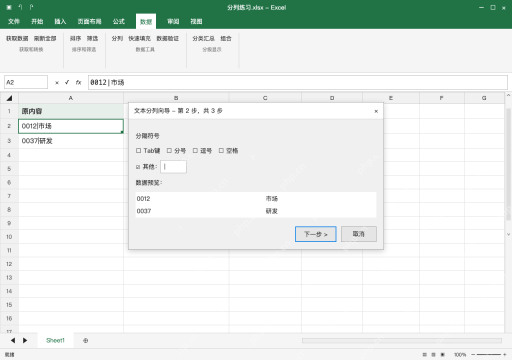
Task: Check the 逗号 delimiter checkbox
Action: pyautogui.click(x=195, y=151)
